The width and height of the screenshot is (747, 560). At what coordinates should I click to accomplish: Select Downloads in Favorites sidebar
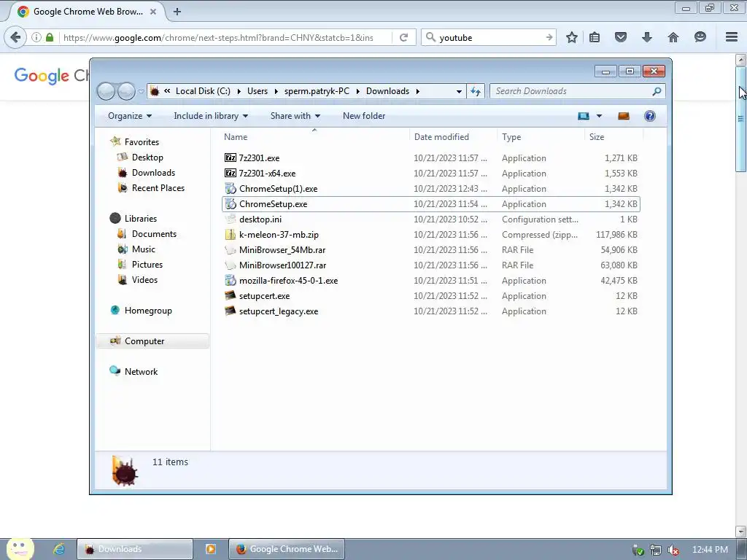tap(153, 172)
